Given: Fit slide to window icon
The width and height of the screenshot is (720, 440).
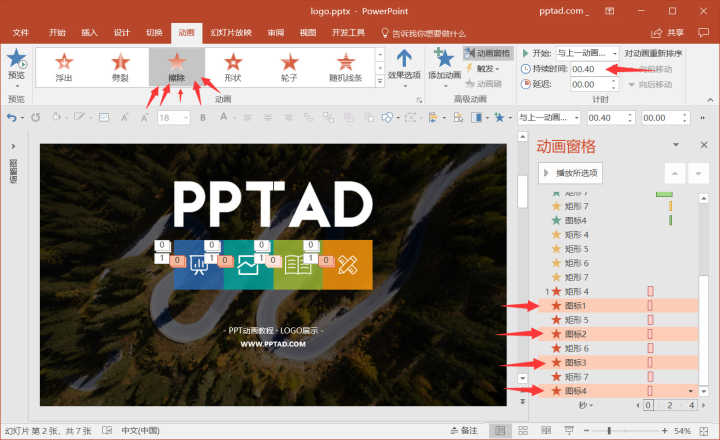Looking at the screenshot, I should pos(703,431).
